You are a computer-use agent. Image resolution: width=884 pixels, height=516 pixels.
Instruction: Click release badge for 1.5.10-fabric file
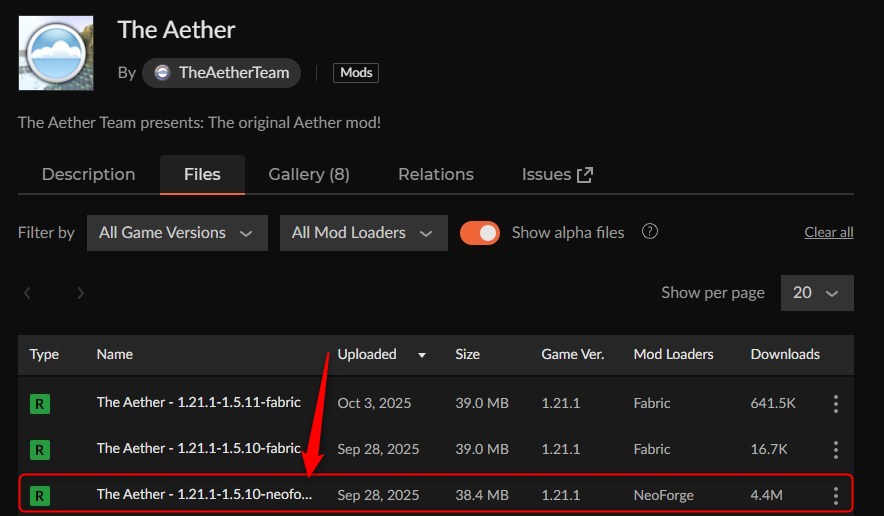39,450
